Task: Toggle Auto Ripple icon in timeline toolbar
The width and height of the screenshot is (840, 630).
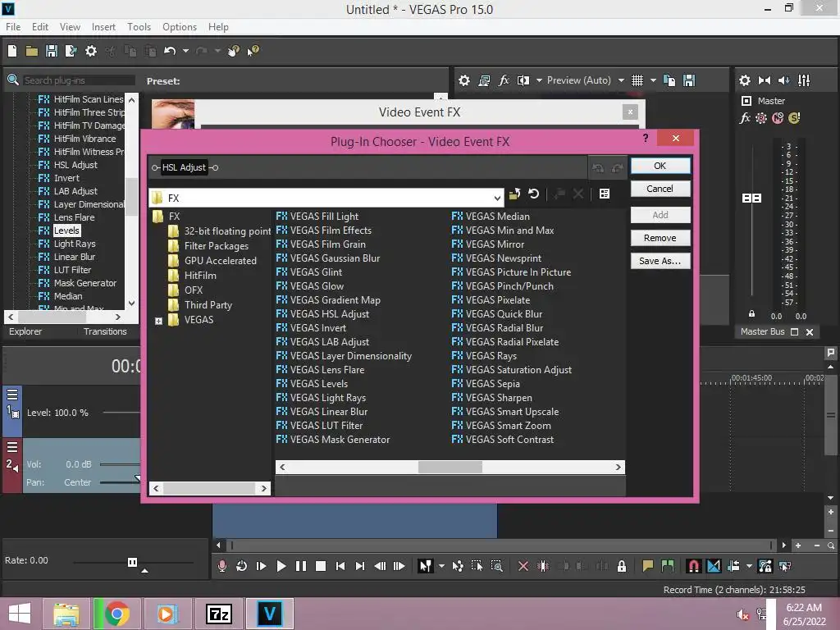Action: 733,566
